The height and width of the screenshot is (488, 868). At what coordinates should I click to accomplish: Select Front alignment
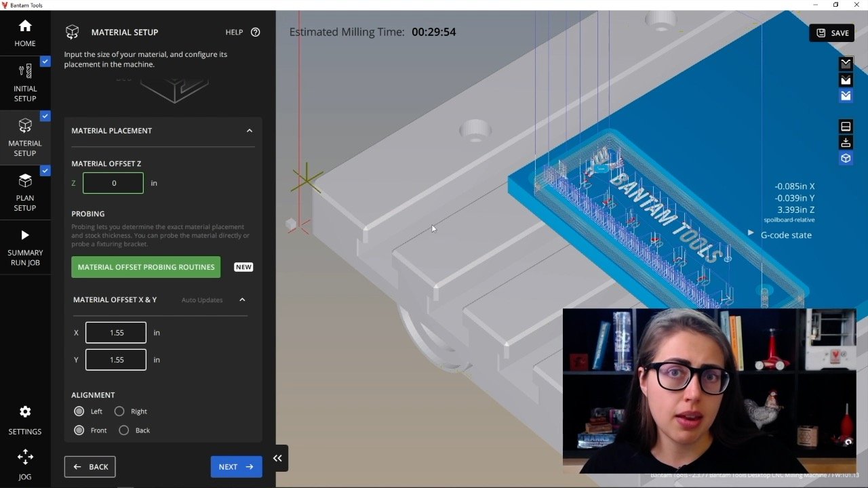79,430
